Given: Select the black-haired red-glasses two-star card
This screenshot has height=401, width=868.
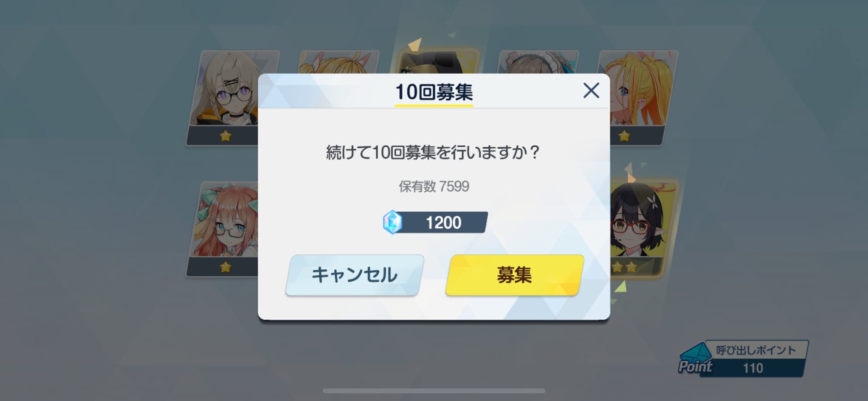Looking at the screenshot, I should (x=642, y=229).
